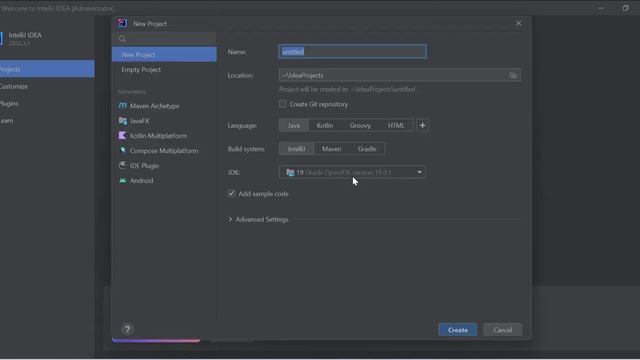Uncheck Add sample code checkbox
Viewport: 640px width, 360px height.
pos(231,193)
